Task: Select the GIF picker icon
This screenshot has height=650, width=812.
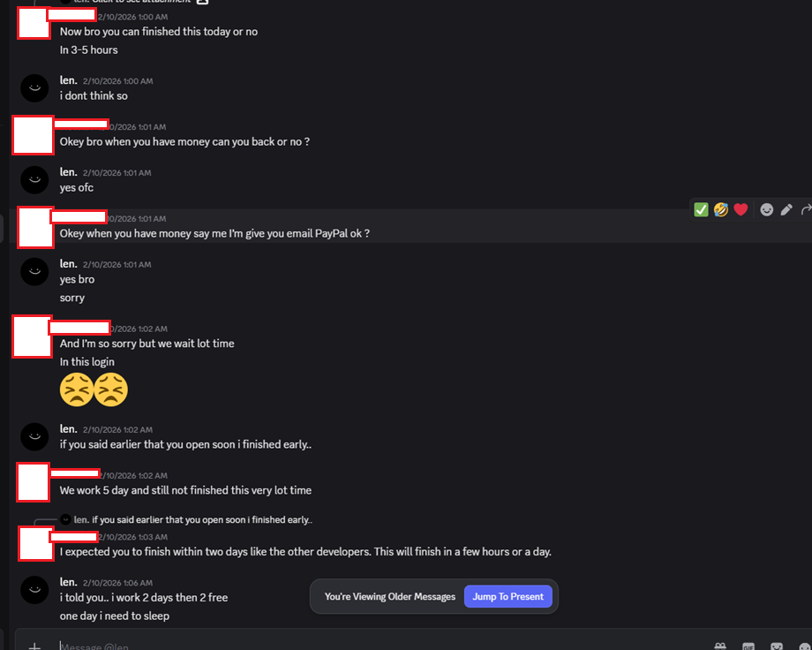Action: click(748, 646)
